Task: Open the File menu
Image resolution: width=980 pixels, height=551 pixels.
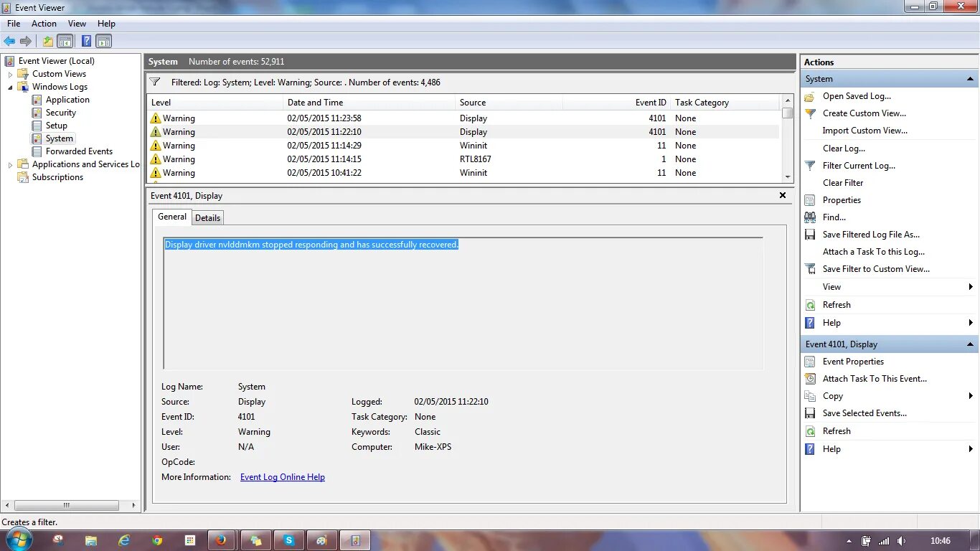Action: 14,24
